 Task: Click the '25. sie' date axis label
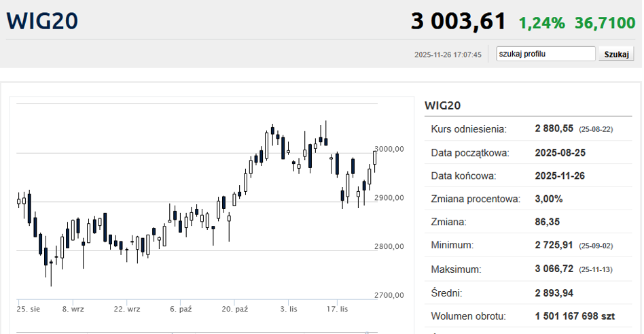[x=29, y=309]
